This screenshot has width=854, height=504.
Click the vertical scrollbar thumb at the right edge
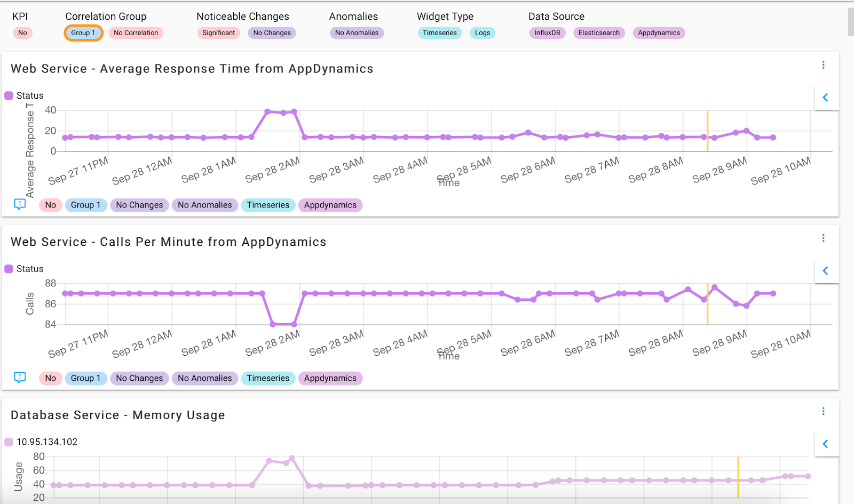point(851,22)
